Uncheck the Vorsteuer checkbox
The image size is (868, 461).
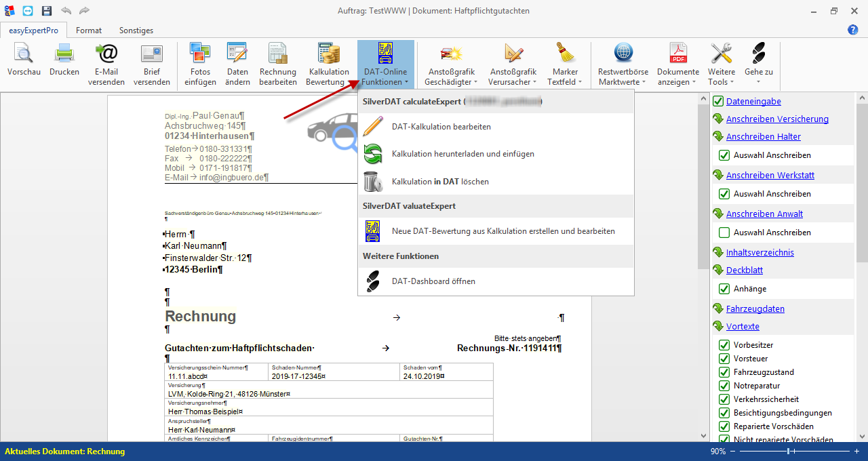tap(724, 359)
